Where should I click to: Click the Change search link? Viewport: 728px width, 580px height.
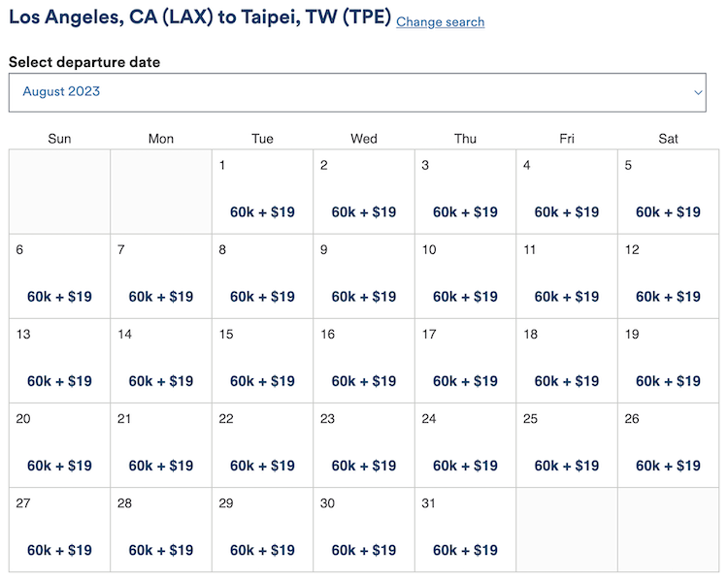(440, 21)
